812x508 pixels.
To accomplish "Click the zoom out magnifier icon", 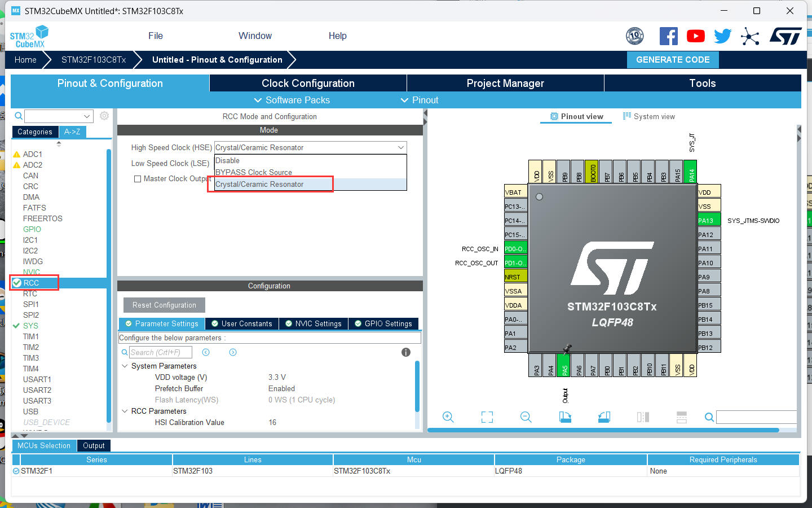I will pyautogui.click(x=526, y=417).
